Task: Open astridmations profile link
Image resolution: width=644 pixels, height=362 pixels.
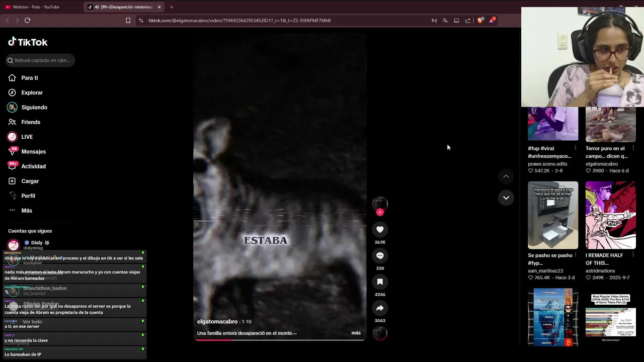Action: click(601, 270)
